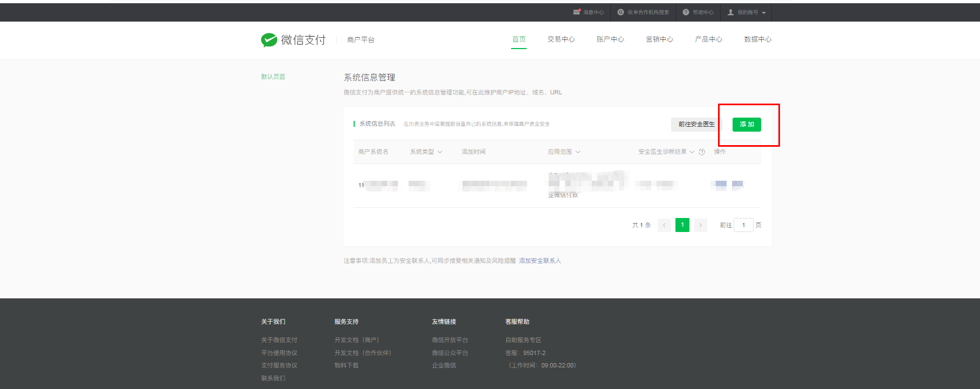Expand the 系统类型 column filter
The width and height of the screenshot is (980, 389).
tap(440, 152)
